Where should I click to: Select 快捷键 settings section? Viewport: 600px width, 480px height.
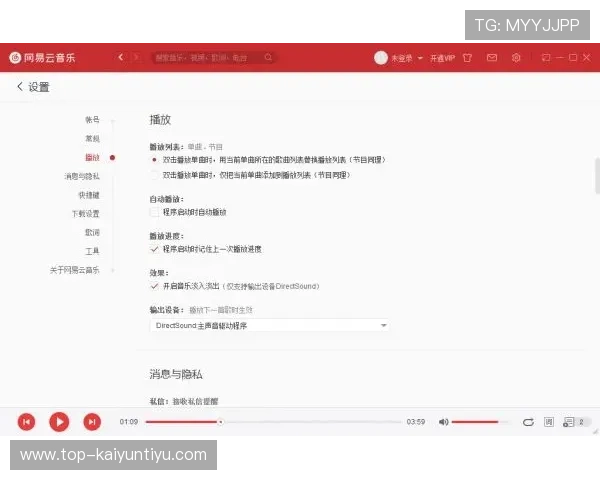pyautogui.click(x=89, y=195)
